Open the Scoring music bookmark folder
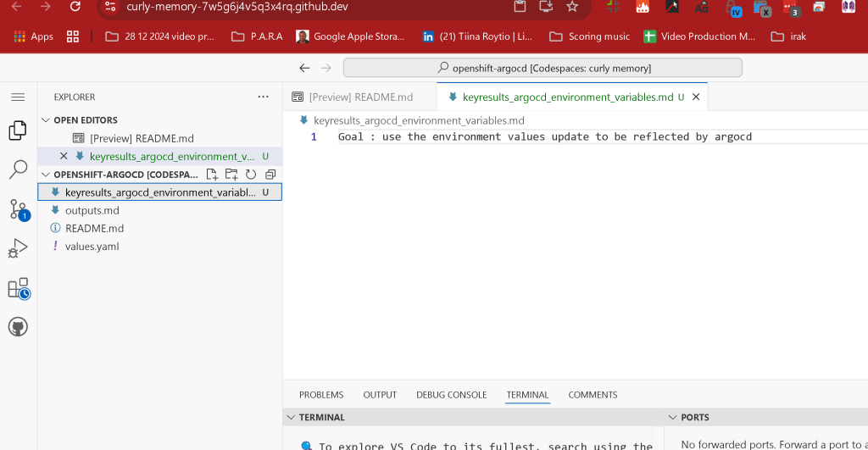The height and width of the screenshot is (450, 868). click(x=590, y=36)
